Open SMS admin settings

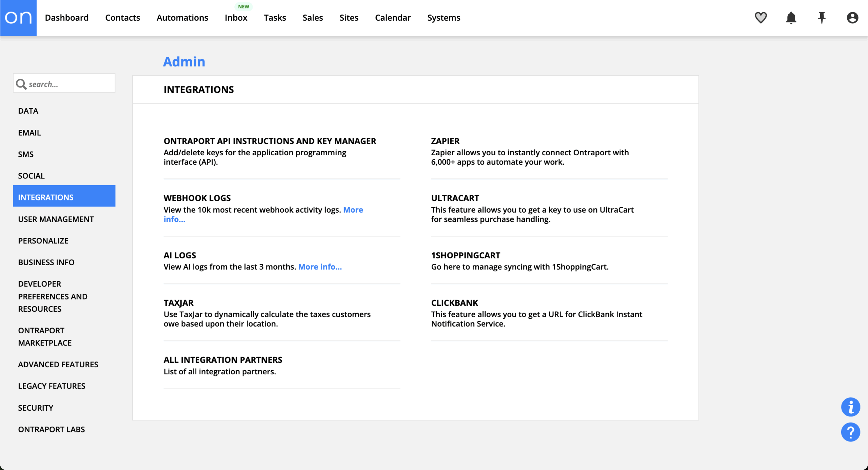coord(26,154)
